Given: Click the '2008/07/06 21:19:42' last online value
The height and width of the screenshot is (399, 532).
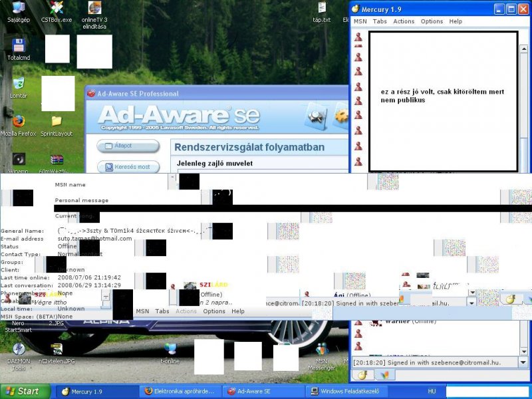Looking at the screenshot, I should pyautogui.click(x=89, y=277).
